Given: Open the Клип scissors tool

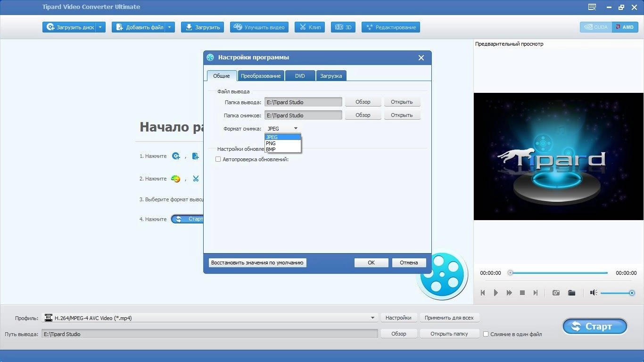Looking at the screenshot, I should 310,27.
